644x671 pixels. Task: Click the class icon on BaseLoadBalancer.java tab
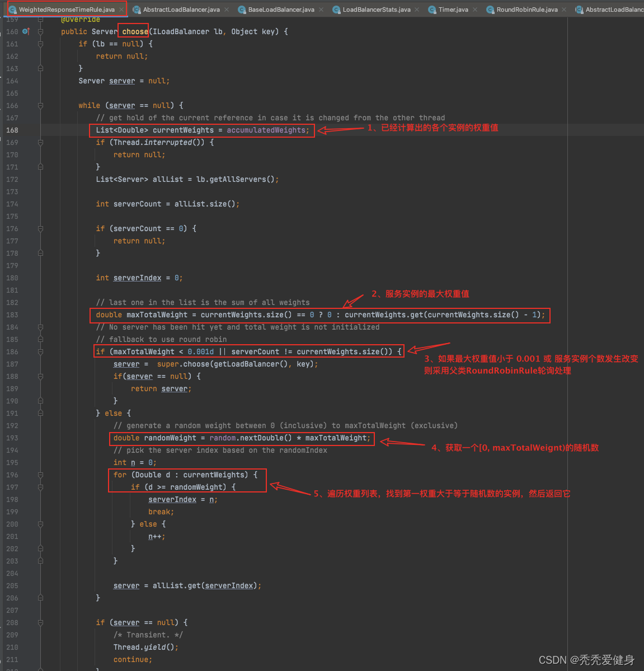tap(242, 10)
